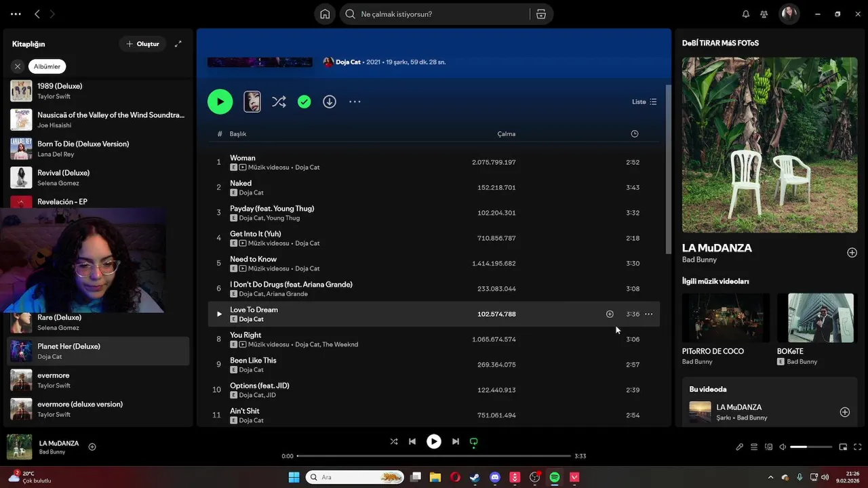This screenshot has width=868, height=488.
Task: Open the Rare (Deluxe) album
Action: pyautogui.click(x=98, y=322)
